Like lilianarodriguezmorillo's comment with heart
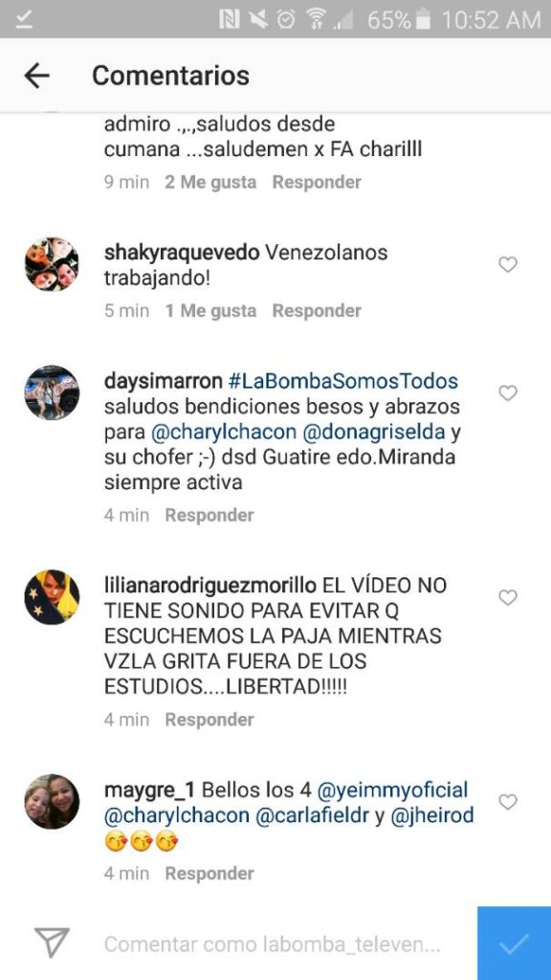Screen dimensions: 551x980 click(x=507, y=598)
